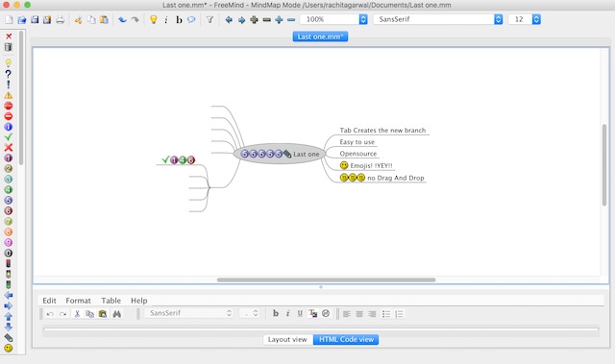Click the Print icon in top toolbar
615x364 pixels.
coord(60,19)
